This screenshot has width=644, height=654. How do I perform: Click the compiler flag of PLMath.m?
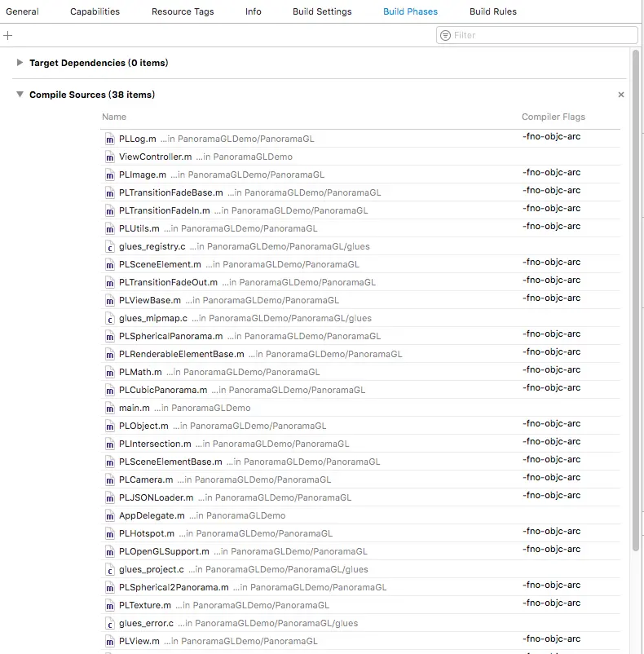(x=551, y=369)
